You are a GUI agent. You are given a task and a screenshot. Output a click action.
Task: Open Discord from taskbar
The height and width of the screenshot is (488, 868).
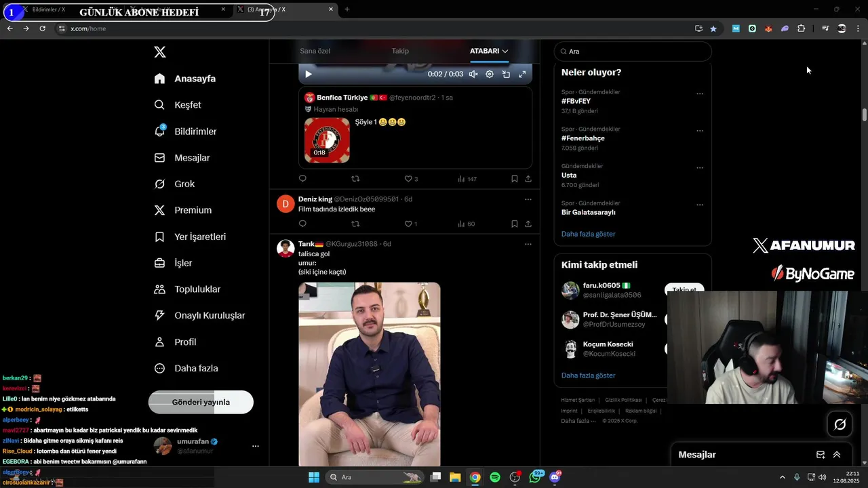point(555,477)
